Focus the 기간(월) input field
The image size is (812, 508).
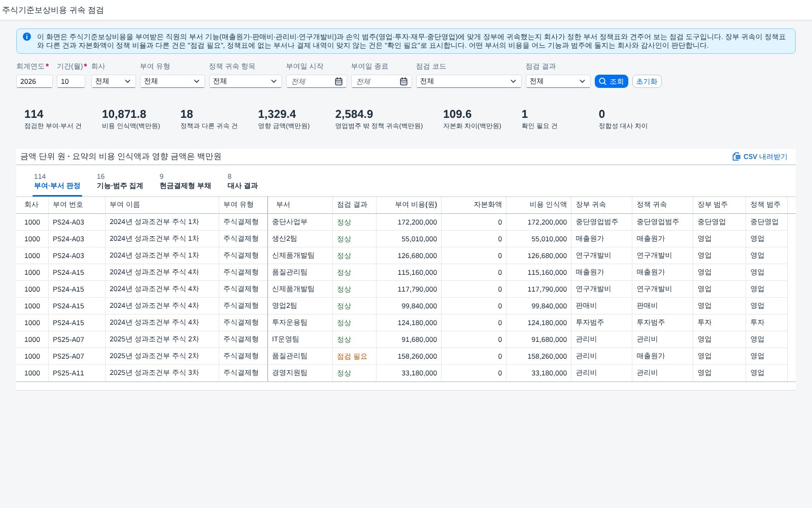click(71, 81)
